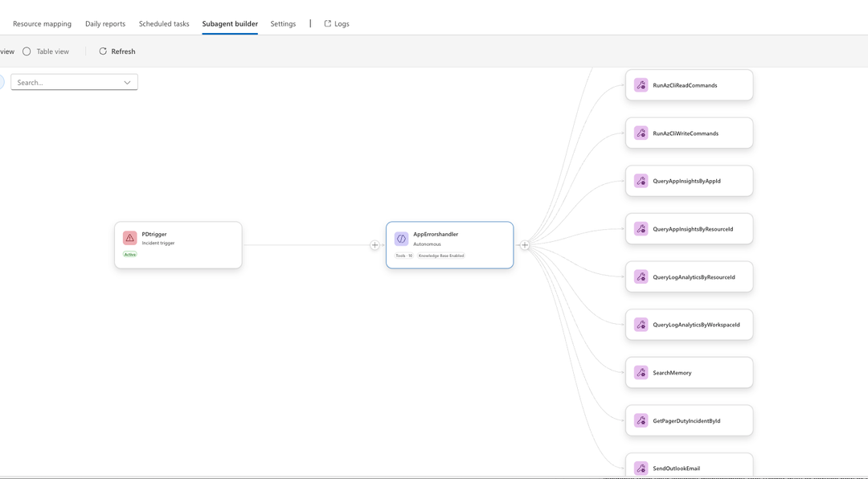Select the Subagent builder tab

coord(230,24)
